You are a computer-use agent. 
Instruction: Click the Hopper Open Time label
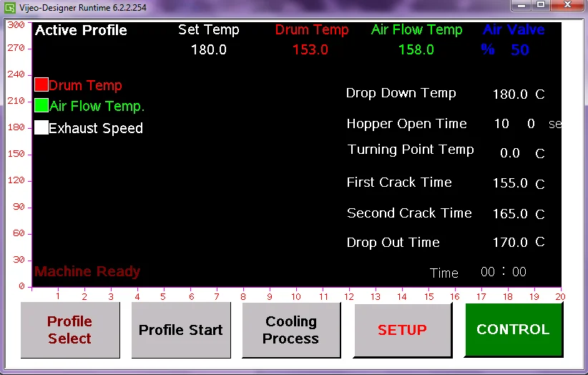(x=406, y=124)
